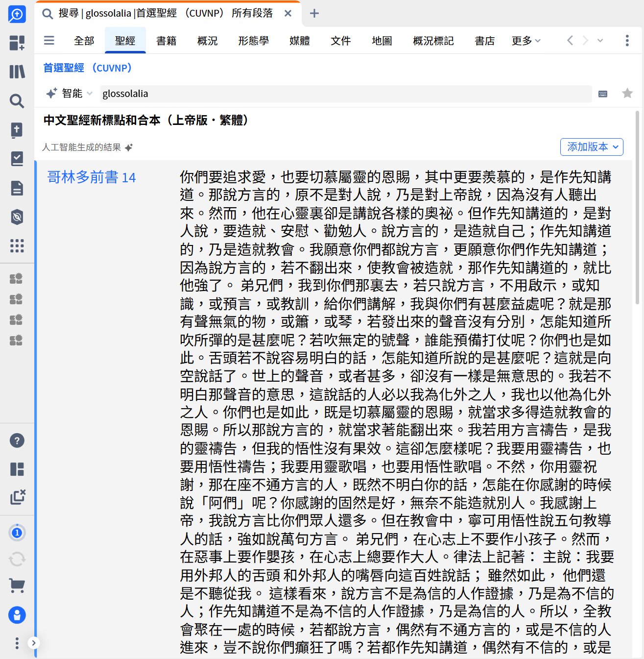The height and width of the screenshot is (659, 644).
Task: Select the 聖經 tab
Action: coord(125,41)
